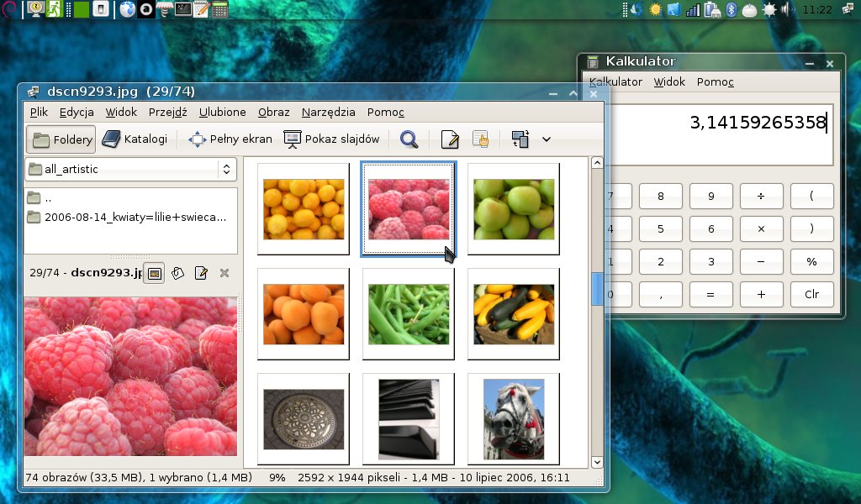Click the raspberry preview image

coord(130,376)
